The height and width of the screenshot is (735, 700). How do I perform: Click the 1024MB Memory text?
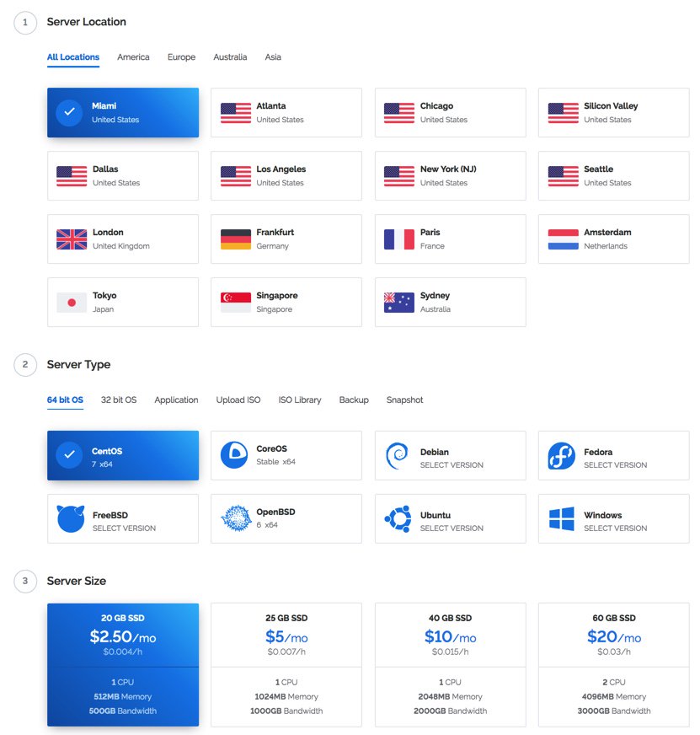286,696
